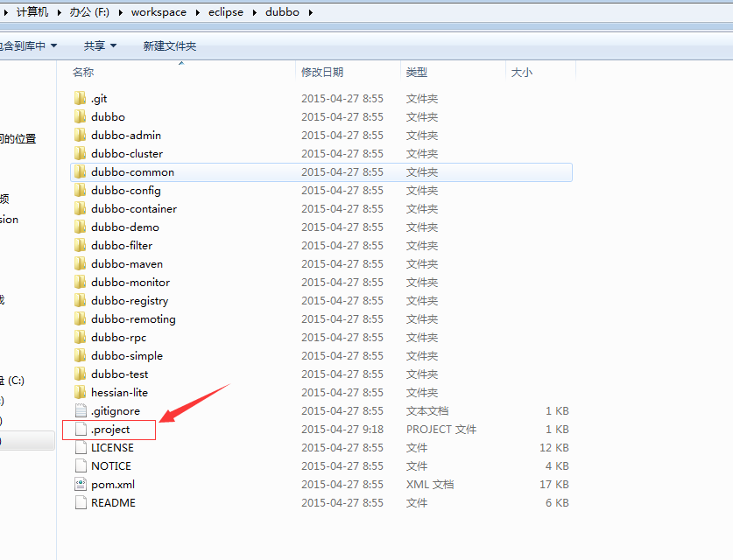Expand breadcrumb arrow after workspace

(x=197, y=12)
